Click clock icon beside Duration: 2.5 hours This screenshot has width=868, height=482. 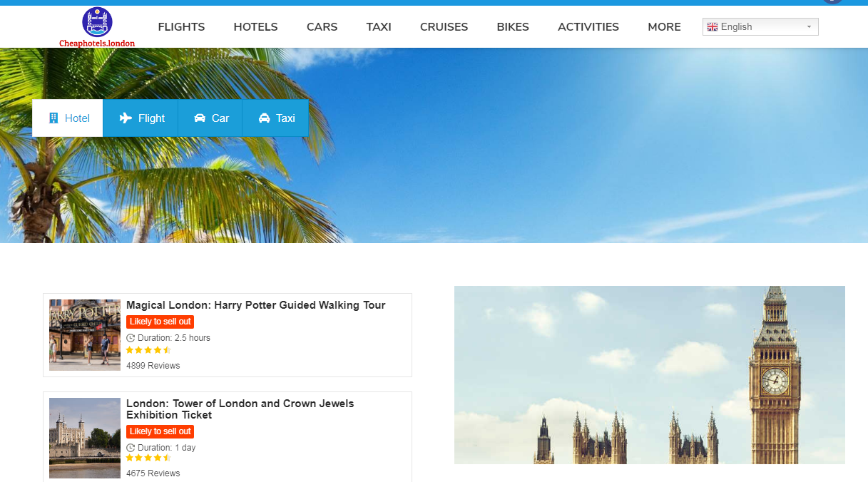[131, 338]
